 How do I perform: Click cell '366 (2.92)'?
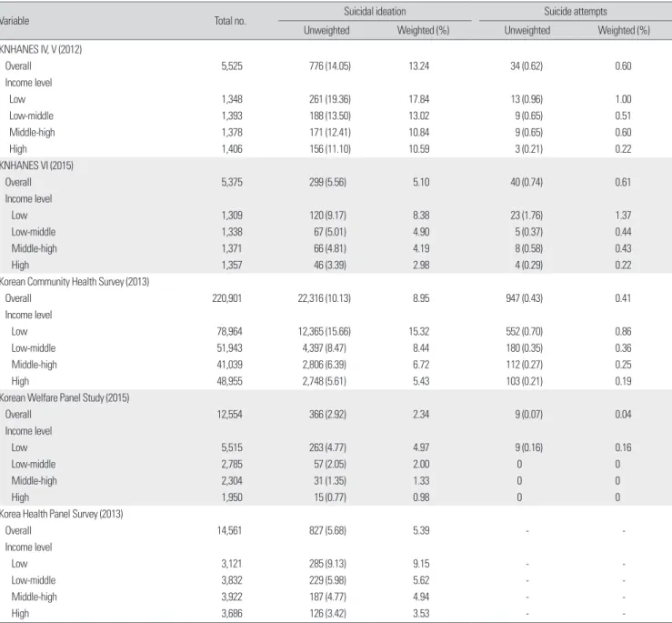327,415
